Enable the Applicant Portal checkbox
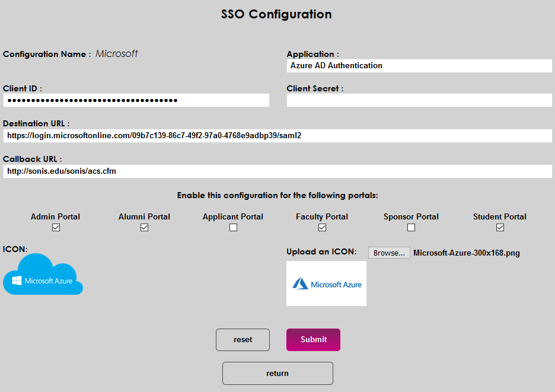 click(x=233, y=227)
